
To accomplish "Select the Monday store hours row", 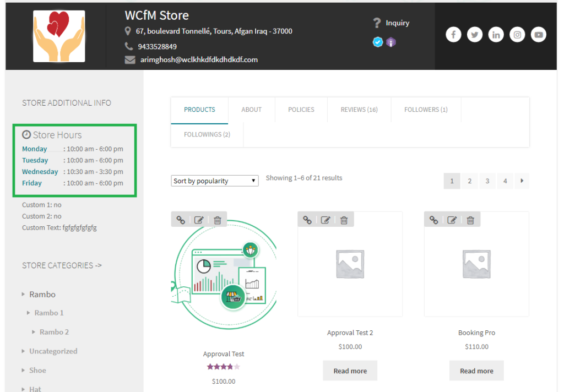I will pyautogui.click(x=73, y=149).
